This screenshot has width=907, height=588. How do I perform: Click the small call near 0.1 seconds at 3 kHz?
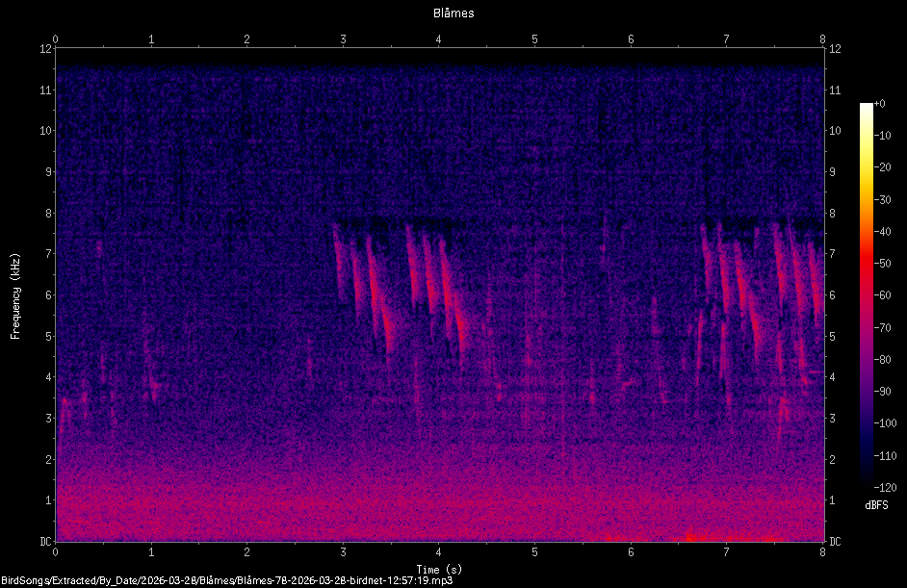tap(65, 415)
